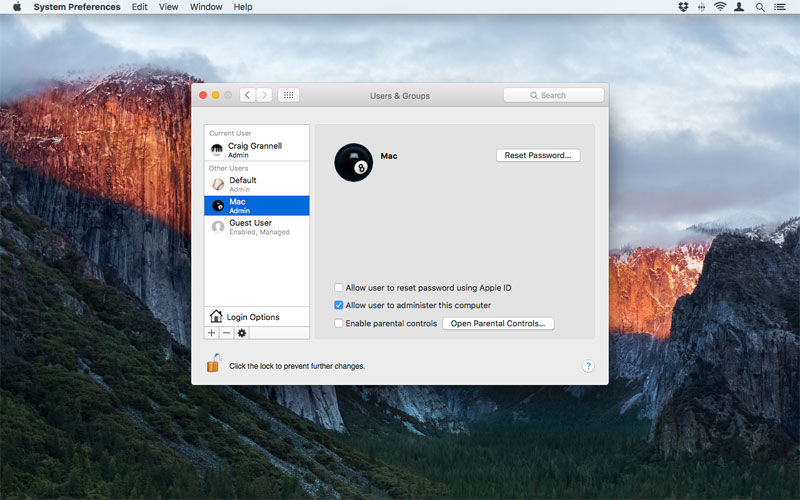Open help with question mark button

coord(588,366)
